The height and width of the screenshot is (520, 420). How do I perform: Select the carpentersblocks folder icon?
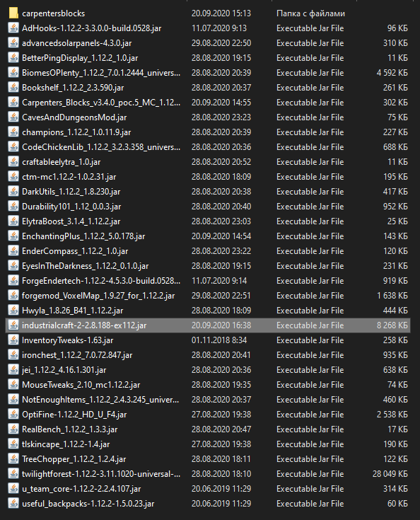click(x=13, y=13)
